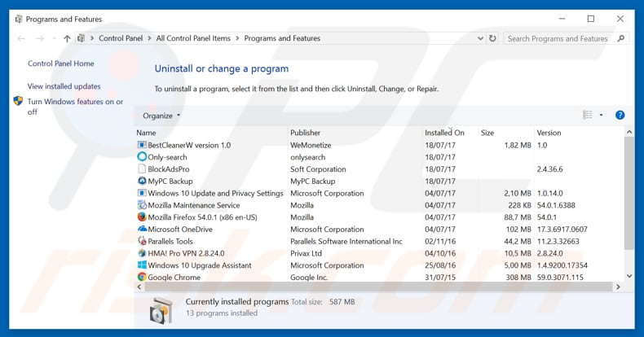Click the Mozilla Firefox icon in the list
The height and width of the screenshot is (337, 644).
(142, 217)
